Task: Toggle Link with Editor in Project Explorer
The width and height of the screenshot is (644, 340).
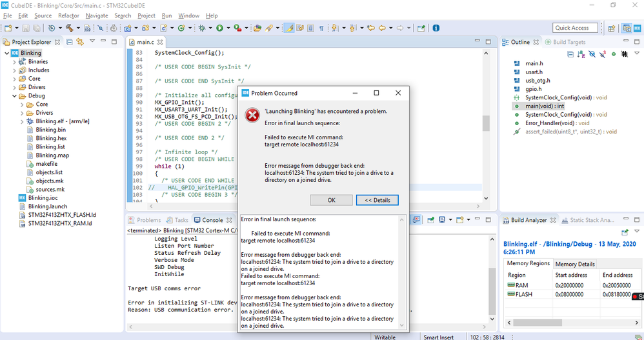Action: (x=80, y=42)
